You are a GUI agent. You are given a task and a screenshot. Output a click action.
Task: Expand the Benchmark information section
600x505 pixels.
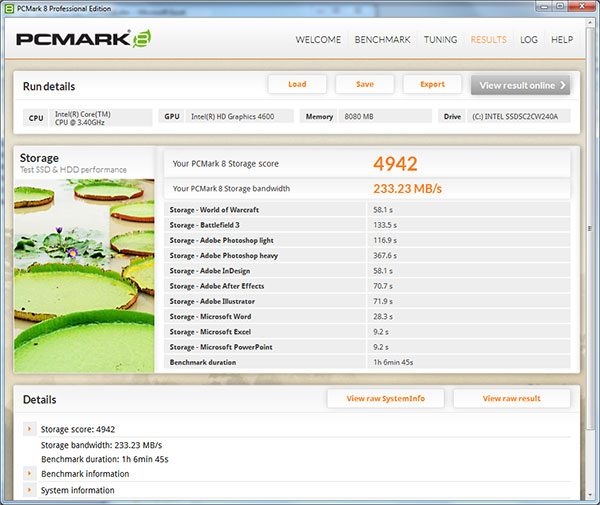[x=29, y=474]
